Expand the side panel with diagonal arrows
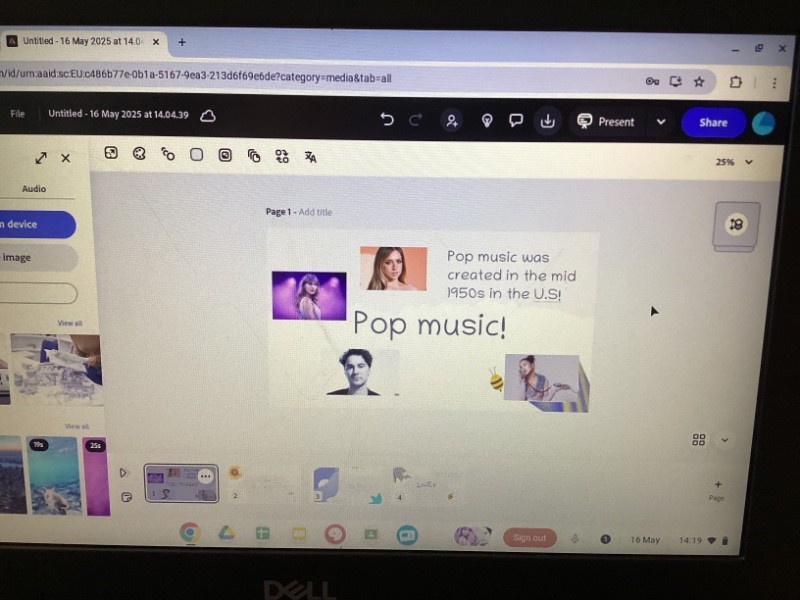 coord(41,158)
